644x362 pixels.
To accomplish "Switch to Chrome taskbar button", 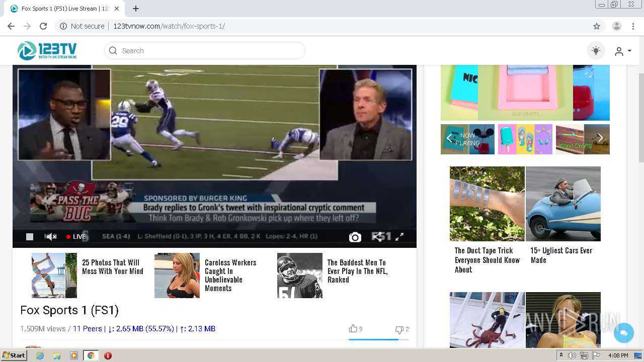I will tap(91, 355).
